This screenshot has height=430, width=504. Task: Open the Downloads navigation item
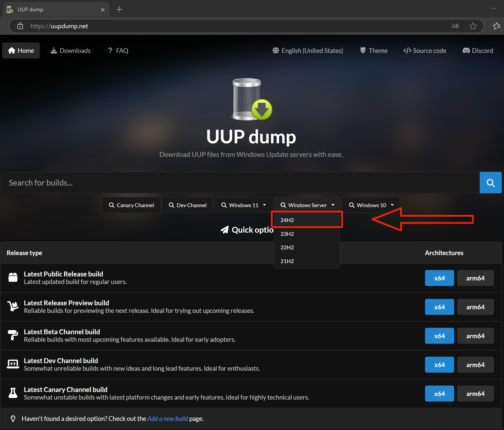(71, 51)
